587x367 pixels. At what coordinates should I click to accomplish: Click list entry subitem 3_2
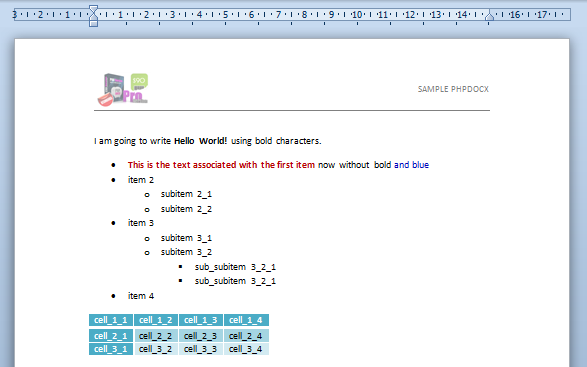tap(186, 252)
